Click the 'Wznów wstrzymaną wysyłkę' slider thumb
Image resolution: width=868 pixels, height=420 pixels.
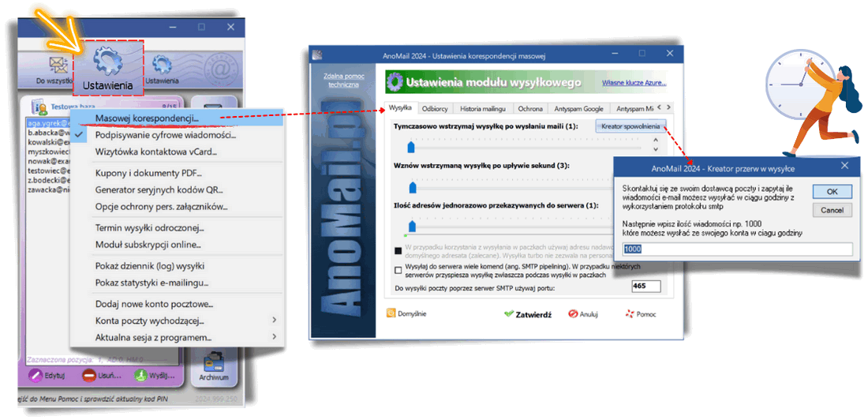(x=412, y=186)
